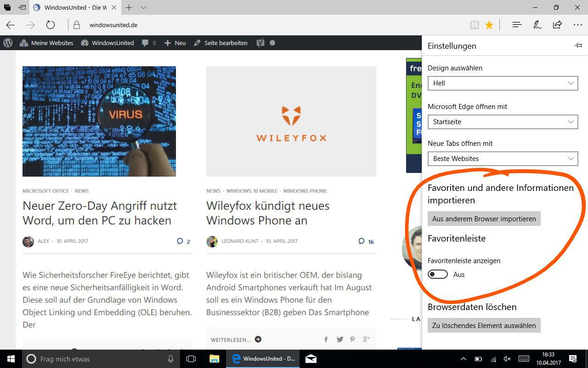Screen dimensions: 588x368
Task: Open the clock and date in taskbar
Action: pos(548,359)
